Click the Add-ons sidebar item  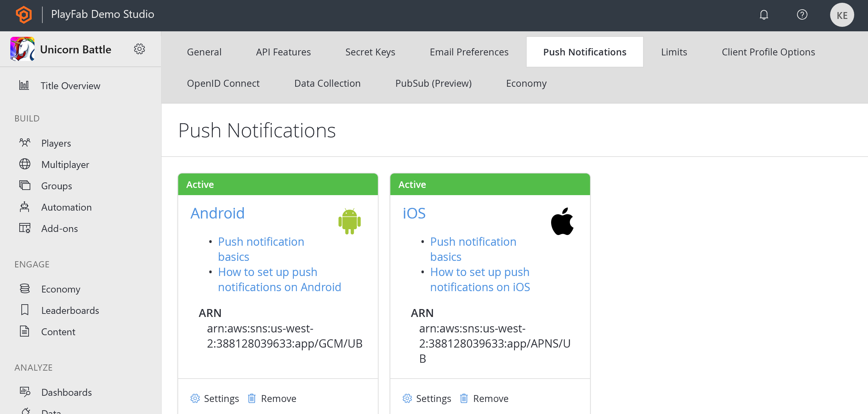point(59,228)
